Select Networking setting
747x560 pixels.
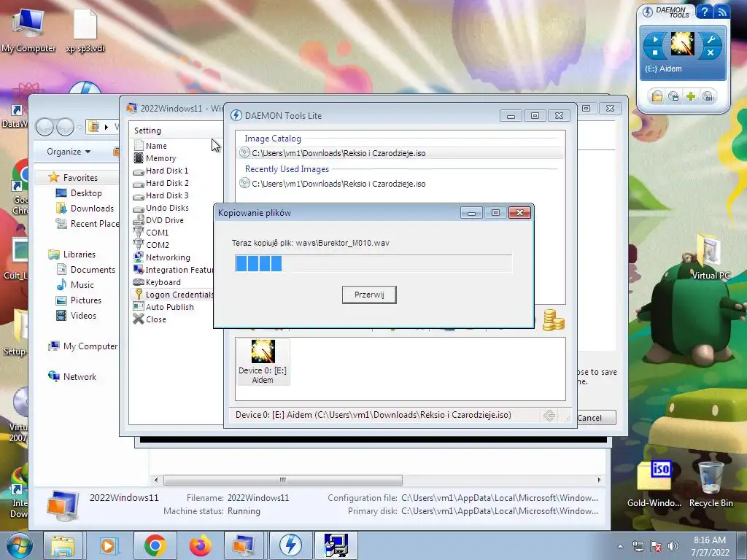pos(162,257)
